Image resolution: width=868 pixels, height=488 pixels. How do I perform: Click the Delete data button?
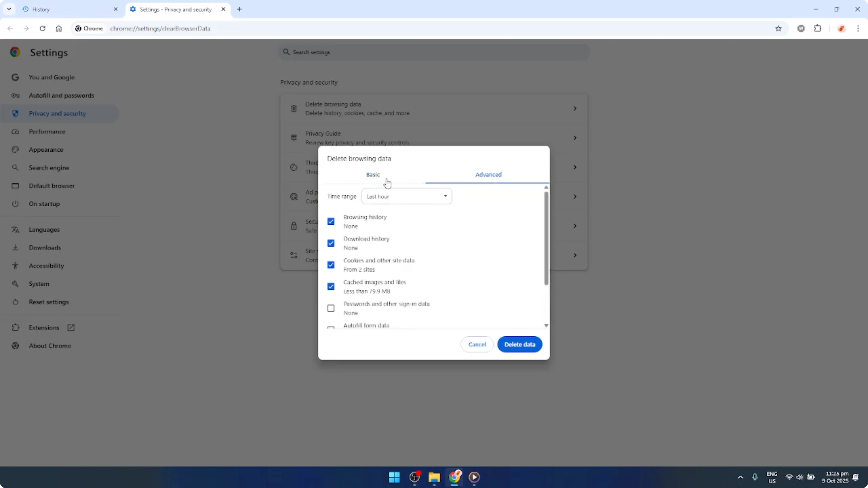520,344
